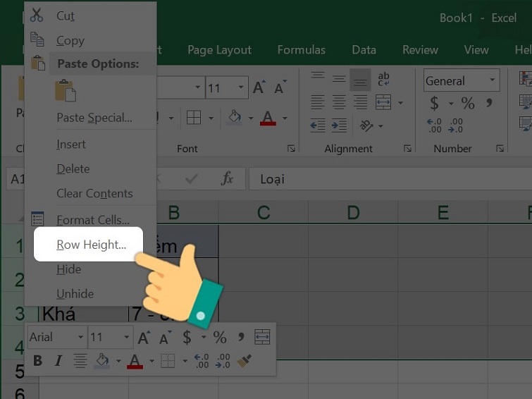Click Merge & Center in the ribbon
The width and height of the screenshot is (532, 399).
tap(383, 102)
